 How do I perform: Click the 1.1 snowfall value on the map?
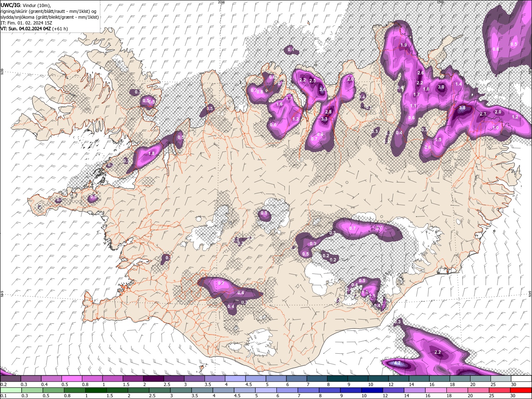413,106
